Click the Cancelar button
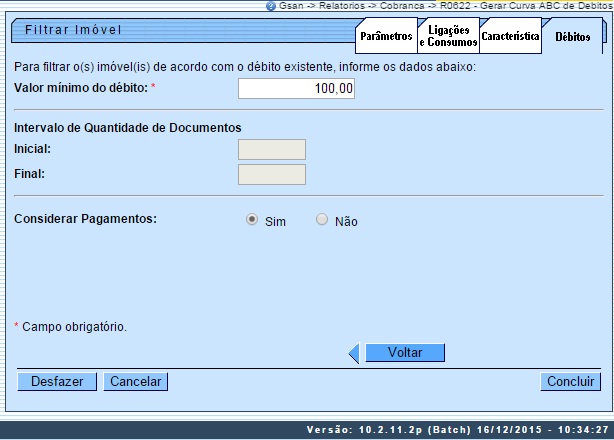This screenshot has height=440, width=614. click(135, 381)
